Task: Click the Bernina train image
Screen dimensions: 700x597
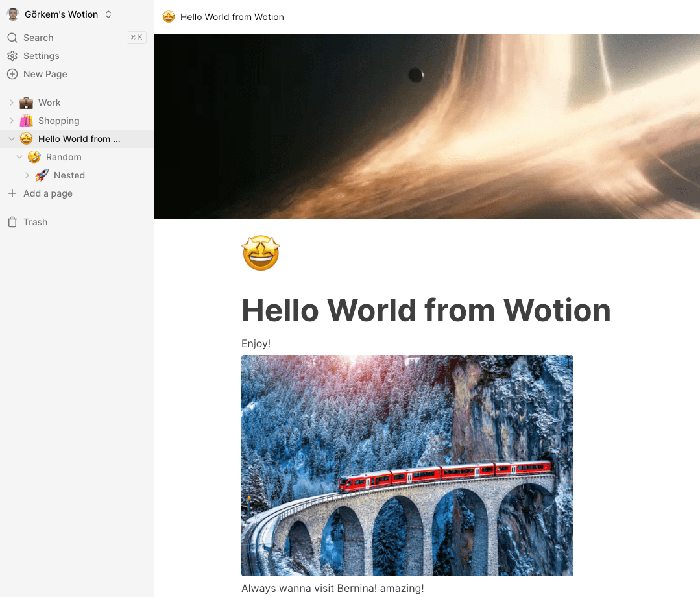Action: tap(407, 465)
